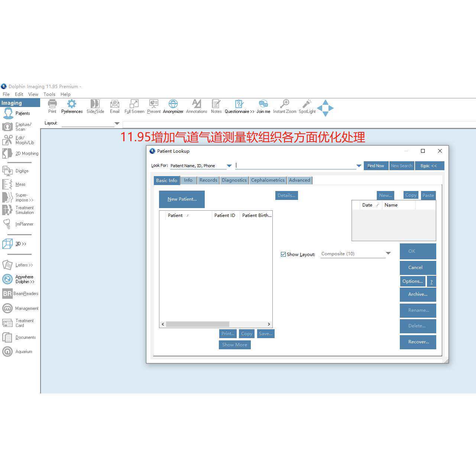The image size is (476, 476).
Task: Sort by the Patient ID column header
Action: [226, 216]
